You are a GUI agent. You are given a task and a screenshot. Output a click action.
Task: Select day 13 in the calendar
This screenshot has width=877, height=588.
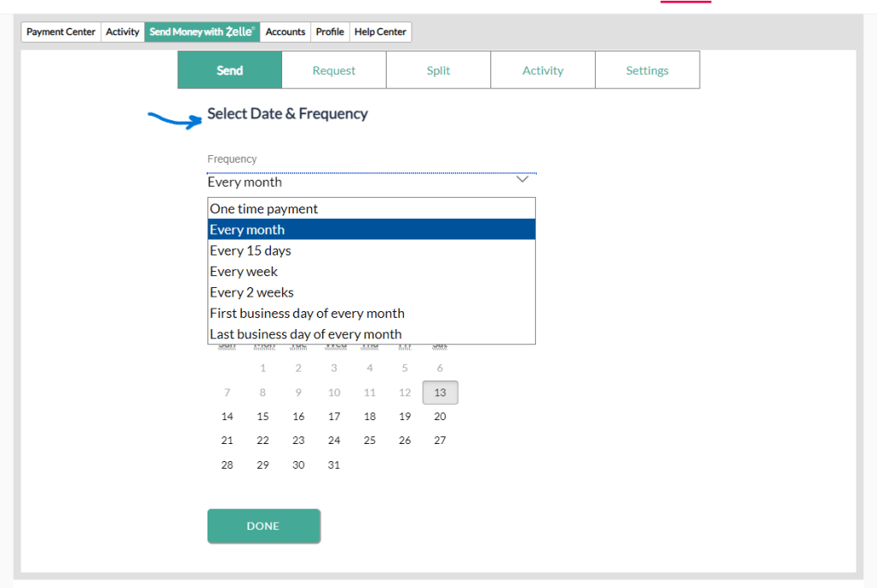click(x=440, y=393)
